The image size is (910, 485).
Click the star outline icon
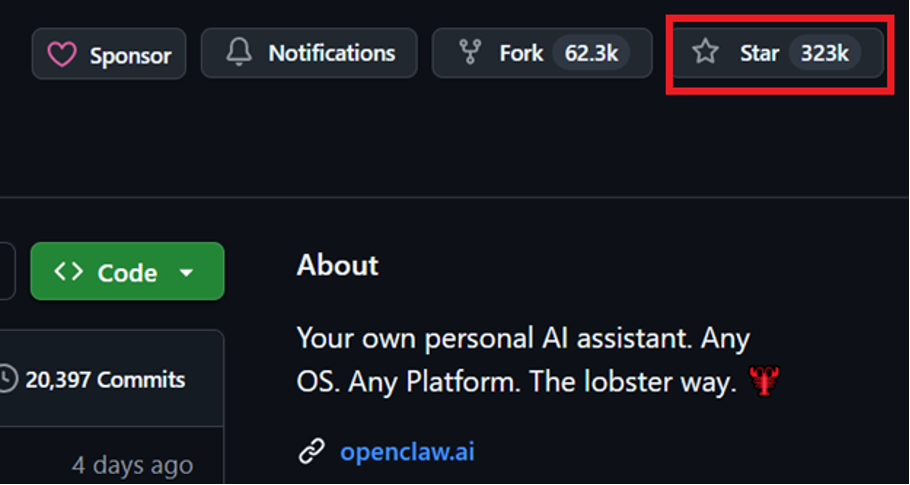[706, 53]
